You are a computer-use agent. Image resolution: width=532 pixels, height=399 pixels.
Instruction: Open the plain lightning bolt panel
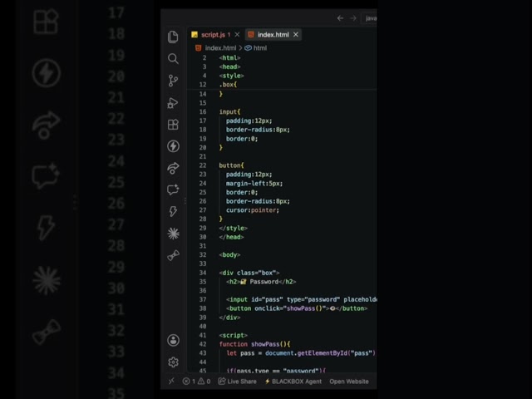[x=173, y=211]
